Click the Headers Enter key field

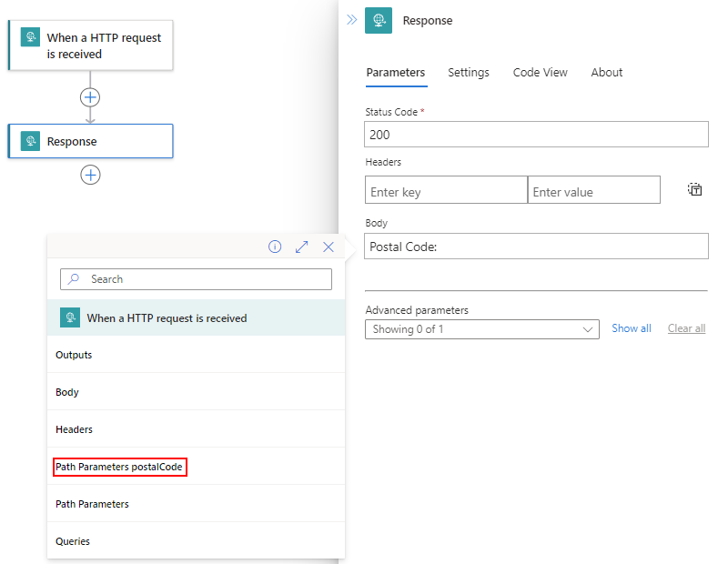[x=446, y=190]
